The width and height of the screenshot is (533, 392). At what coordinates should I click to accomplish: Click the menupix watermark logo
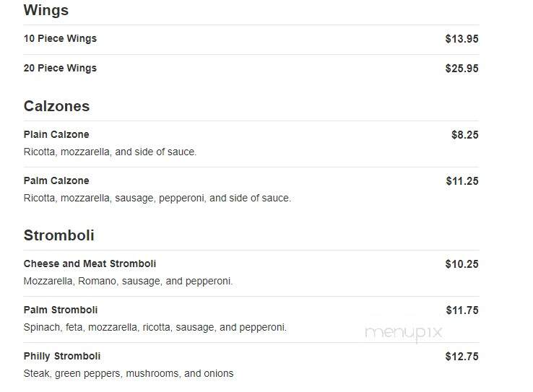click(404, 333)
